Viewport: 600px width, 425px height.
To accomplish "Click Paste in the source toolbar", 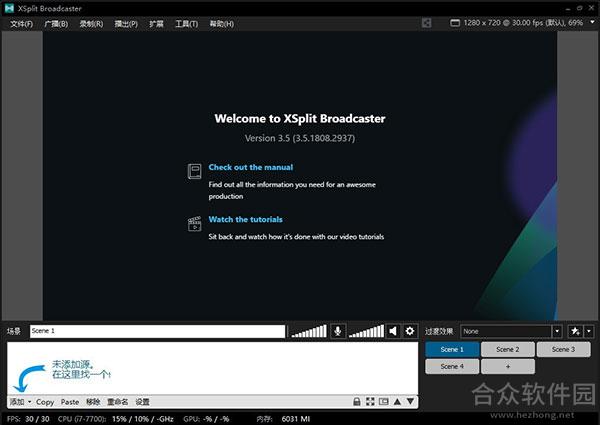I will tap(70, 402).
